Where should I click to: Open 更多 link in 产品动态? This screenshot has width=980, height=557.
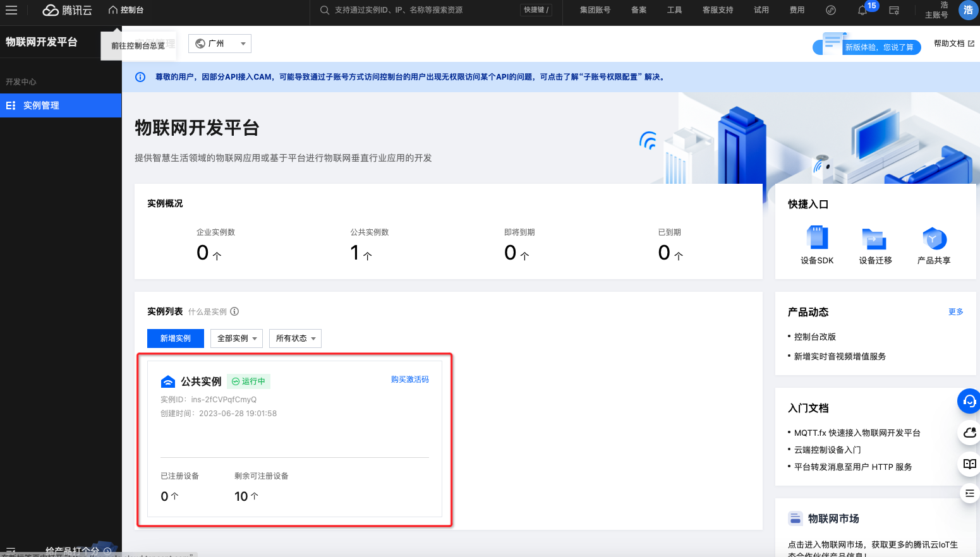pos(955,312)
